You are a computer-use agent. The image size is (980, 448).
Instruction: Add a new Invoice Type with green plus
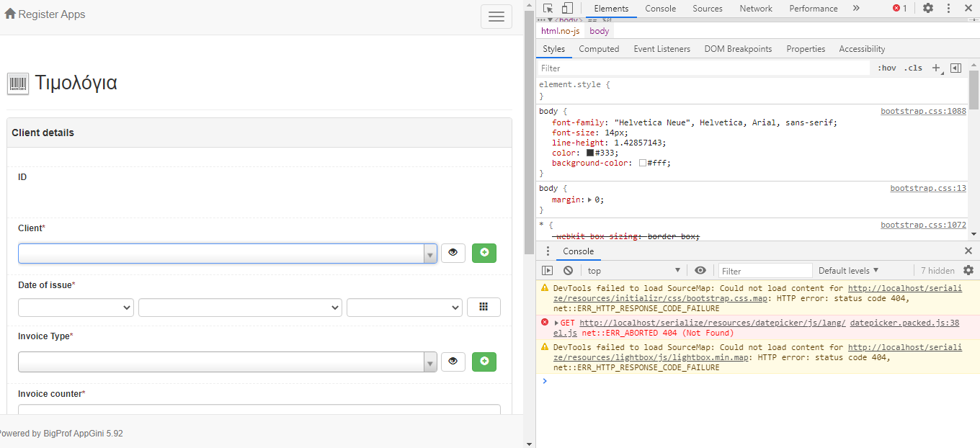click(x=484, y=362)
